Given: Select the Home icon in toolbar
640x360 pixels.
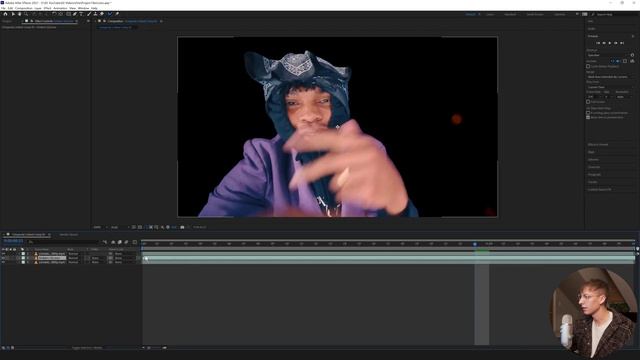Looking at the screenshot, I should click(5, 14).
